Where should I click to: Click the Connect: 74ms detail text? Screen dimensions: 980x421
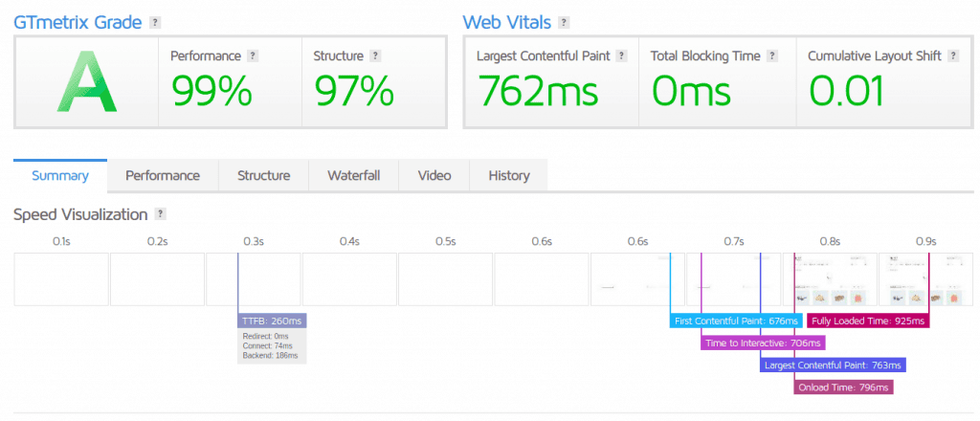267,345
